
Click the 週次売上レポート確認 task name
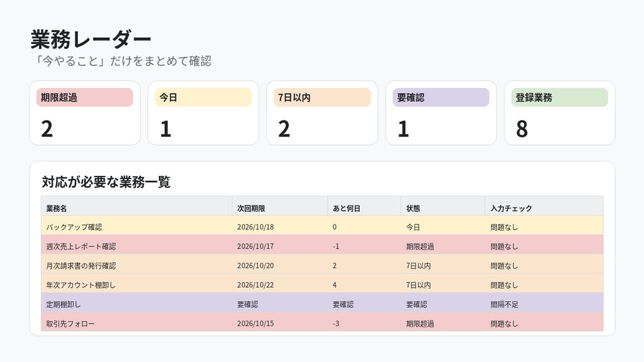(x=81, y=246)
